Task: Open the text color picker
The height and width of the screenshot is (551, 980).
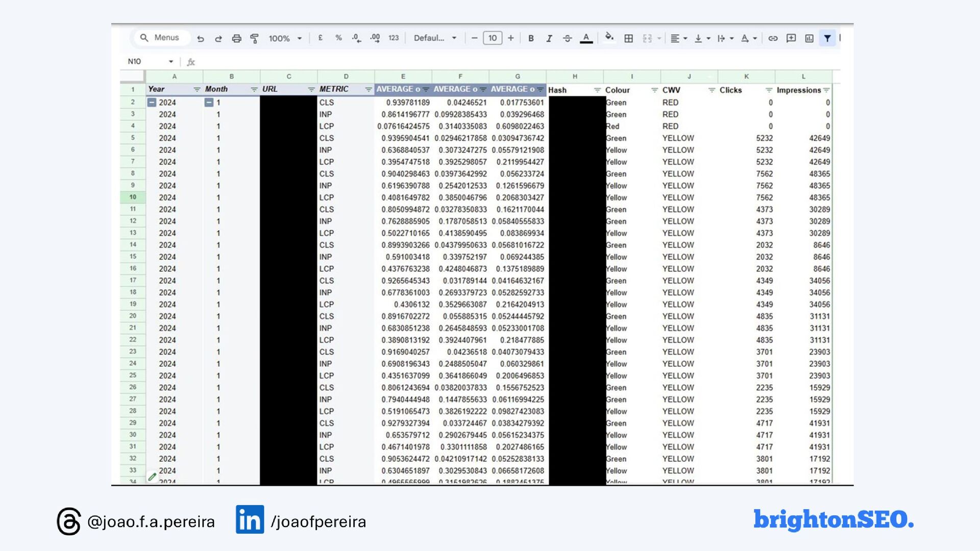Action: coord(586,38)
